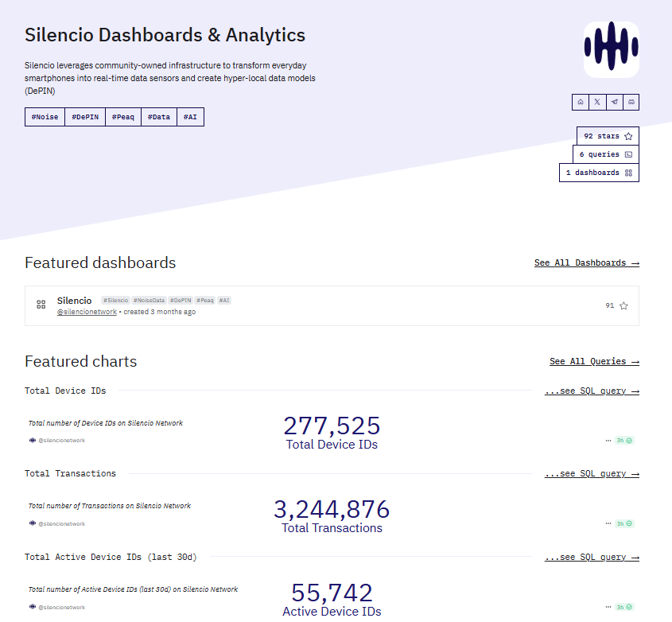
Task: Click the #NoiseData tag on the dashboard card
Action: pos(150,301)
